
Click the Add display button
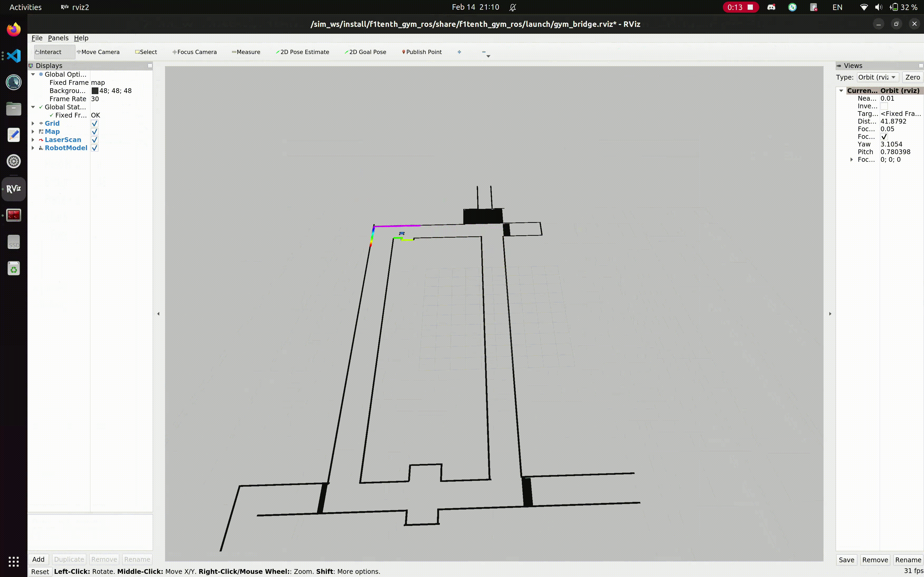(x=38, y=559)
